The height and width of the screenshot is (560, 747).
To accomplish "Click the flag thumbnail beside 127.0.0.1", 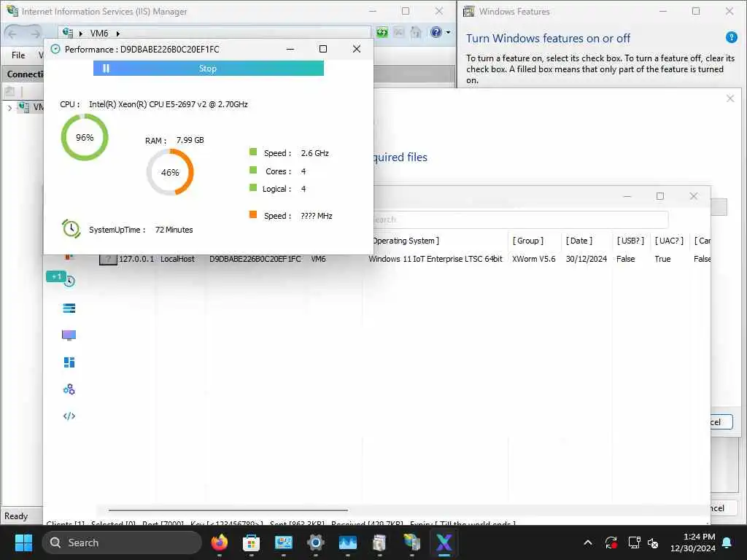I will coord(108,260).
